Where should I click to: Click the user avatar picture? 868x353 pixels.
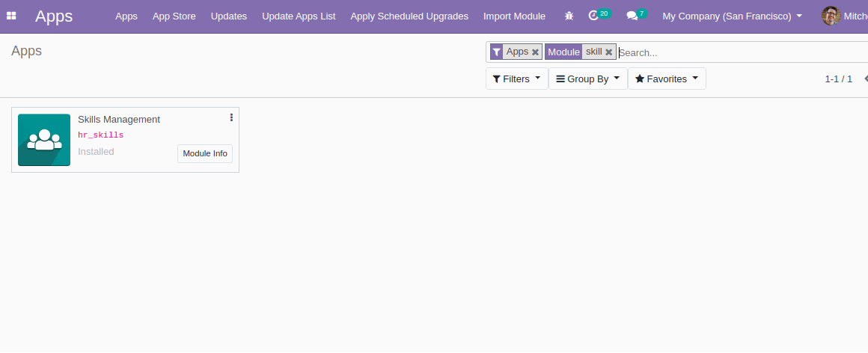pyautogui.click(x=831, y=16)
